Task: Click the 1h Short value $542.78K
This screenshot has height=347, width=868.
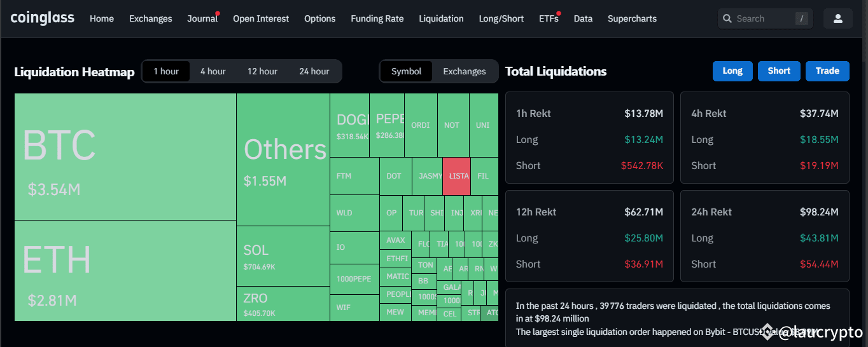Action: pos(643,166)
